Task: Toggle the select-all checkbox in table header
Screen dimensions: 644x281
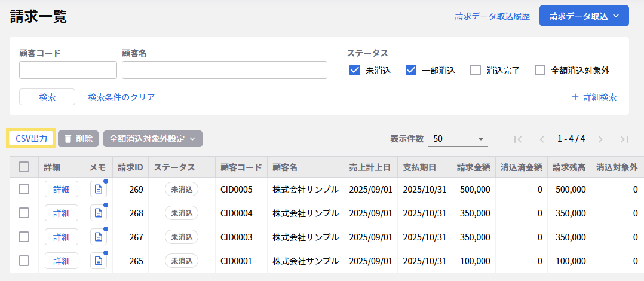Action: 24,167
